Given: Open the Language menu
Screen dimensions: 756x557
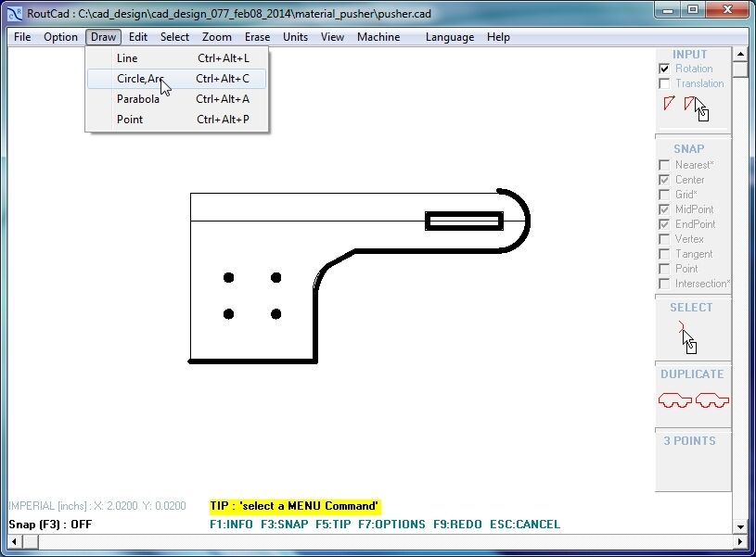Looking at the screenshot, I should (x=449, y=37).
